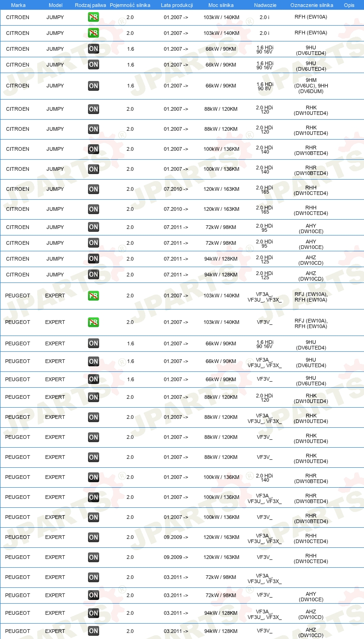Select 'CITROEN' in the 1.6 HDi 90 8V row

click(18, 86)
